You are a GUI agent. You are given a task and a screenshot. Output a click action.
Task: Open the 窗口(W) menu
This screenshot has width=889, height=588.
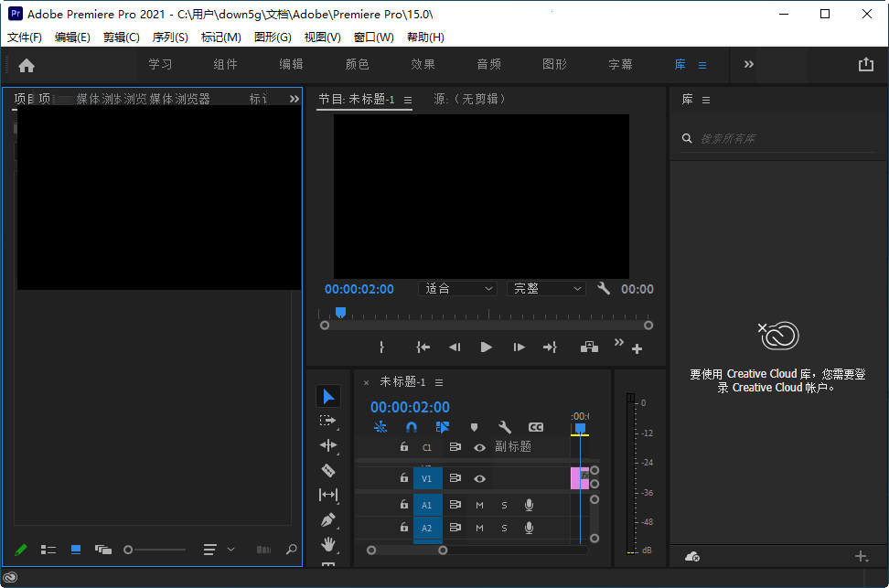pyautogui.click(x=374, y=37)
